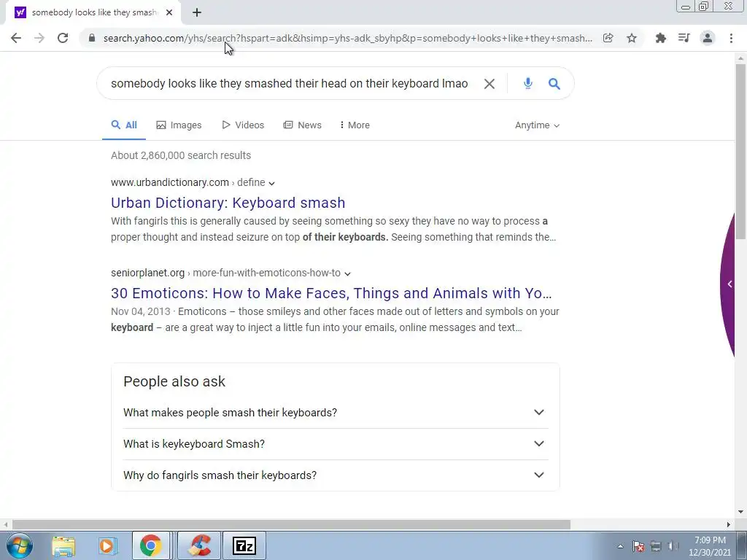Click the browser forward arrow
This screenshot has width=747, height=560.
39,38
